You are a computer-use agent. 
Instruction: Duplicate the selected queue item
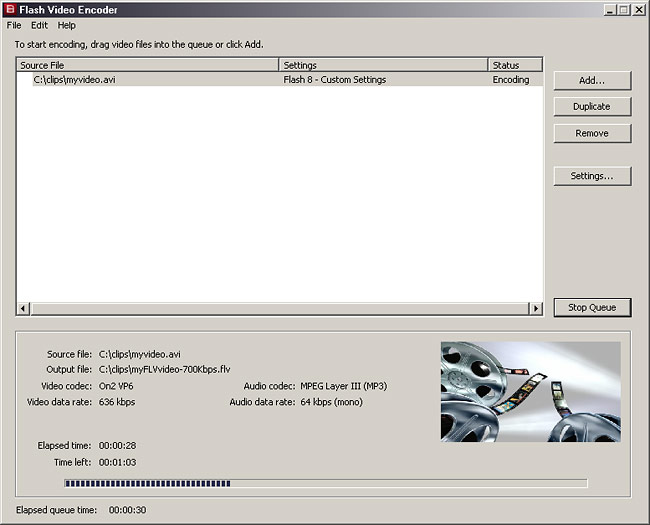pos(592,107)
